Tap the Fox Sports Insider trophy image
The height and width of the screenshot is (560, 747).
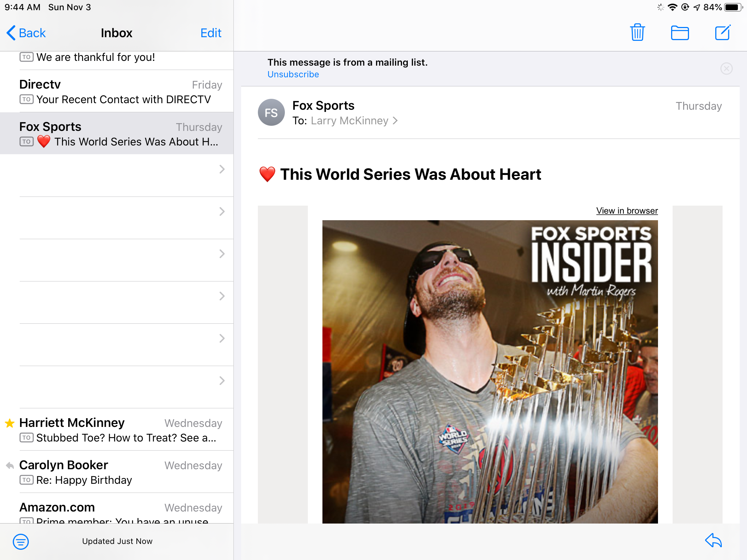(490, 372)
